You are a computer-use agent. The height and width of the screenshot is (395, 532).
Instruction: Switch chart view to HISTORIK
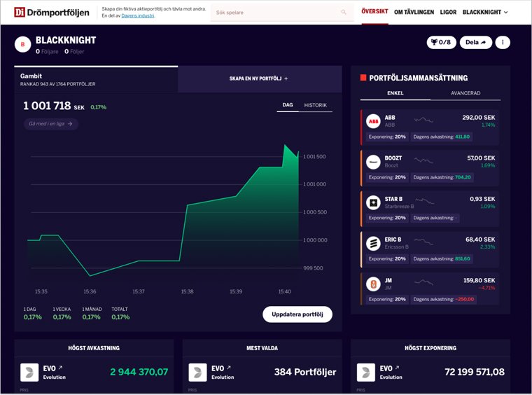315,106
